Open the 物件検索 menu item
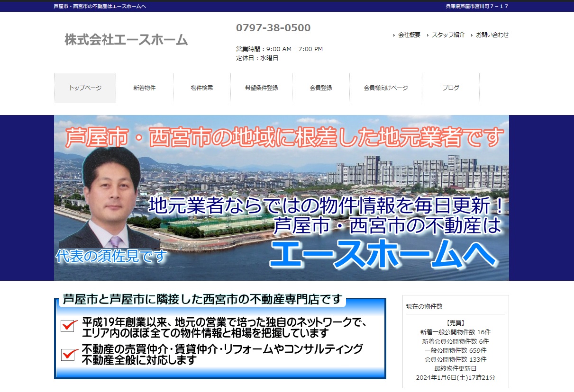 202,88
